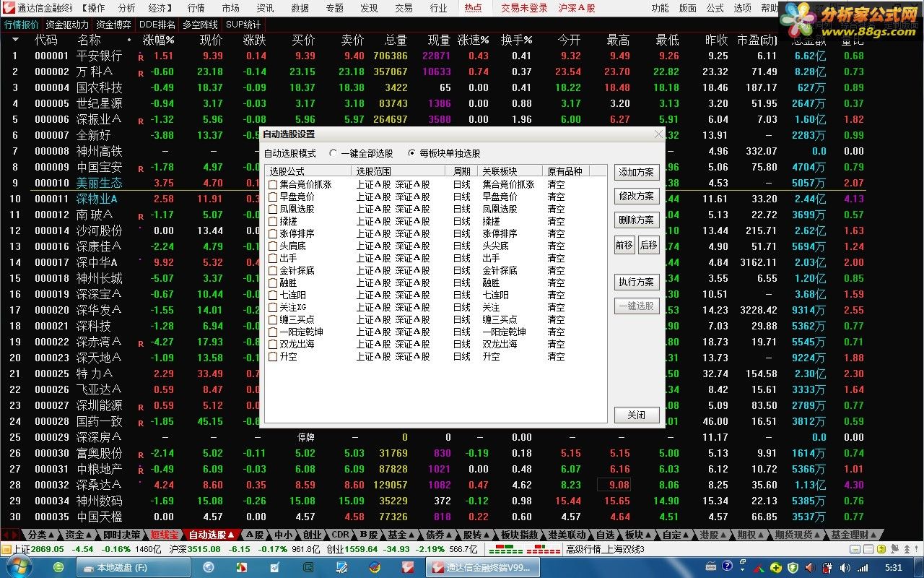
Task: Open the column sort arrow before 代码
Action: (x=16, y=40)
